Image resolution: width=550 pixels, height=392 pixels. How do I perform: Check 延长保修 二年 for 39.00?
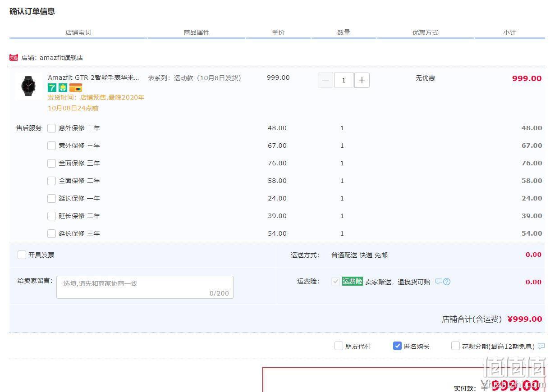point(52,216)
